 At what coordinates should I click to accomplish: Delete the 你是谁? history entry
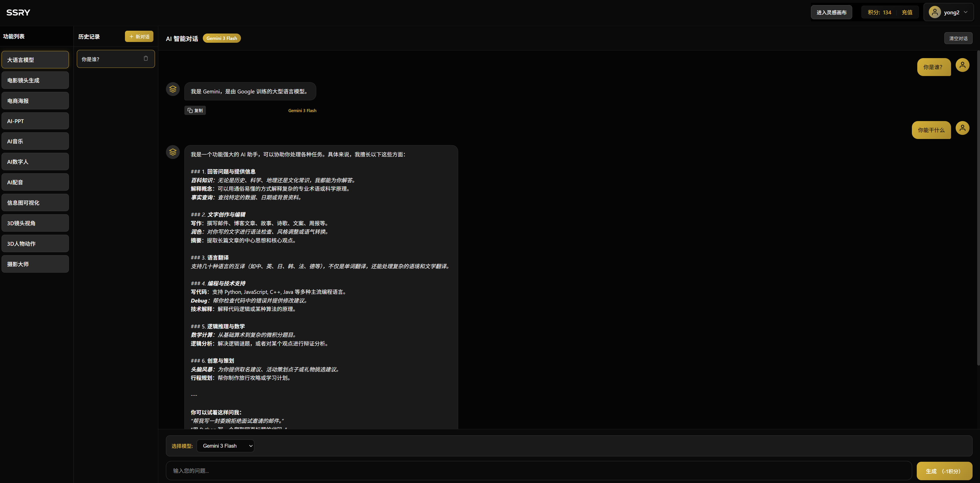click(146, 59)
